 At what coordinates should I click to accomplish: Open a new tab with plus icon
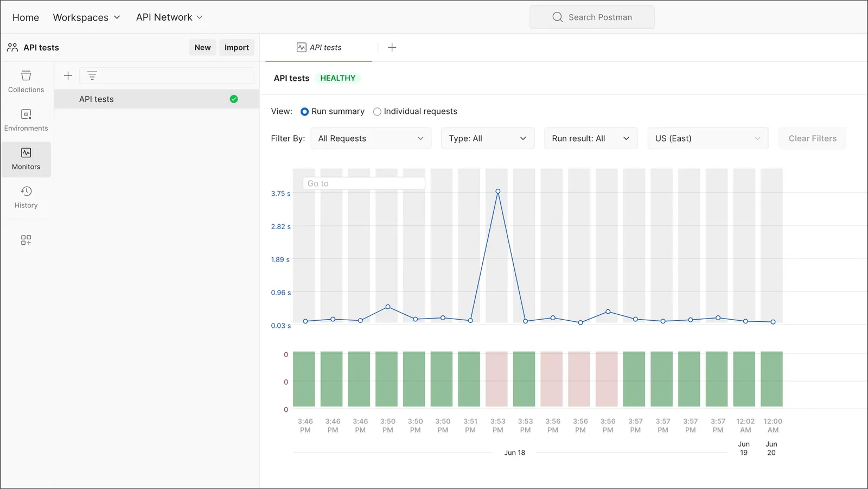coord(392,48)
